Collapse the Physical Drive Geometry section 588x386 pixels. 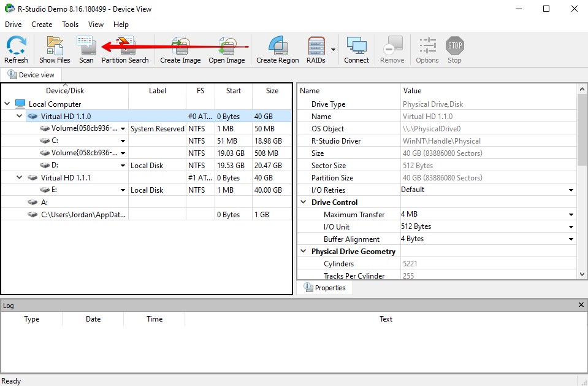304,251
